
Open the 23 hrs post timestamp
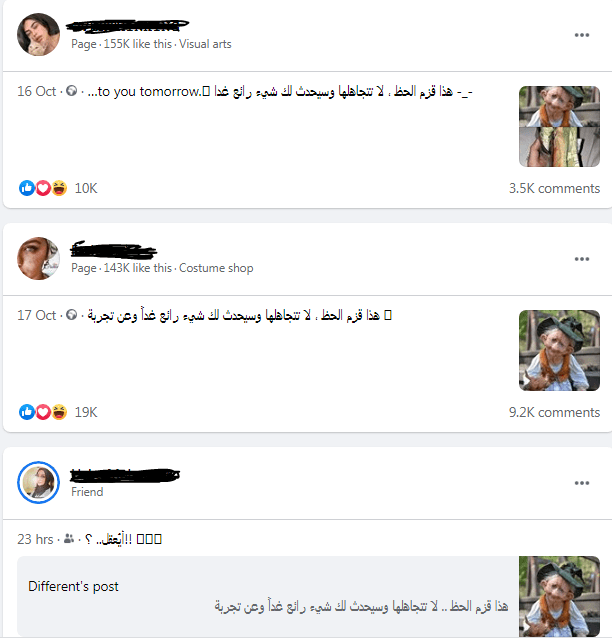coord(35,539)
